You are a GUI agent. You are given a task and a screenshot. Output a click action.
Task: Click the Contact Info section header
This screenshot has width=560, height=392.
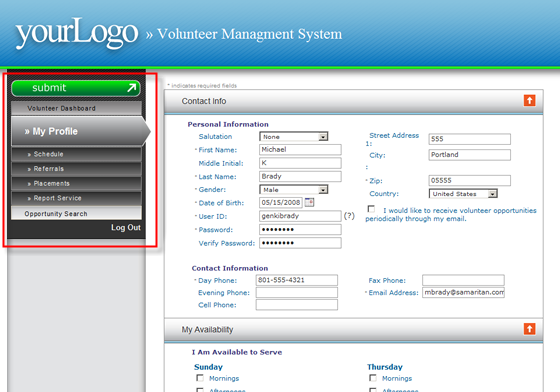(354, 101)
